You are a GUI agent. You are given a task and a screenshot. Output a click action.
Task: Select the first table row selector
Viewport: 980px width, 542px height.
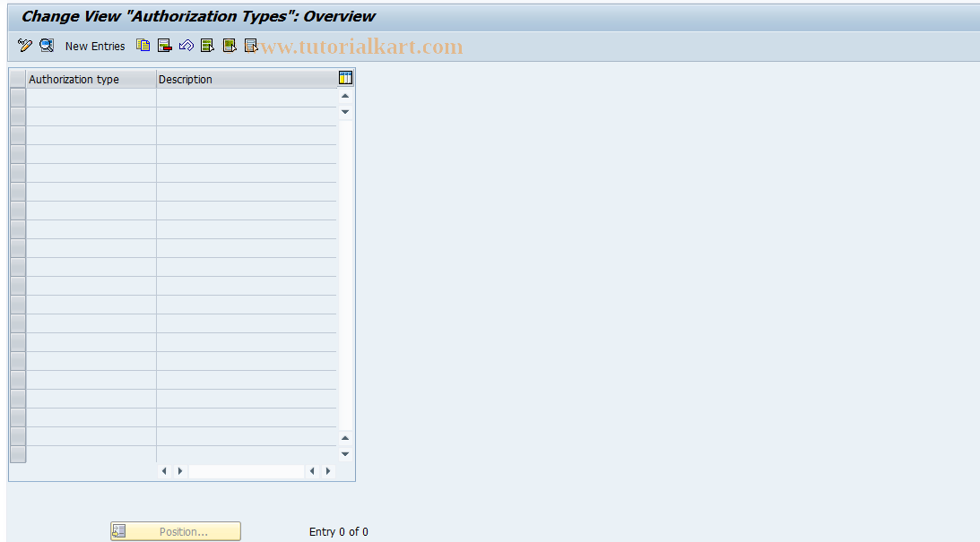click(18, 98)
